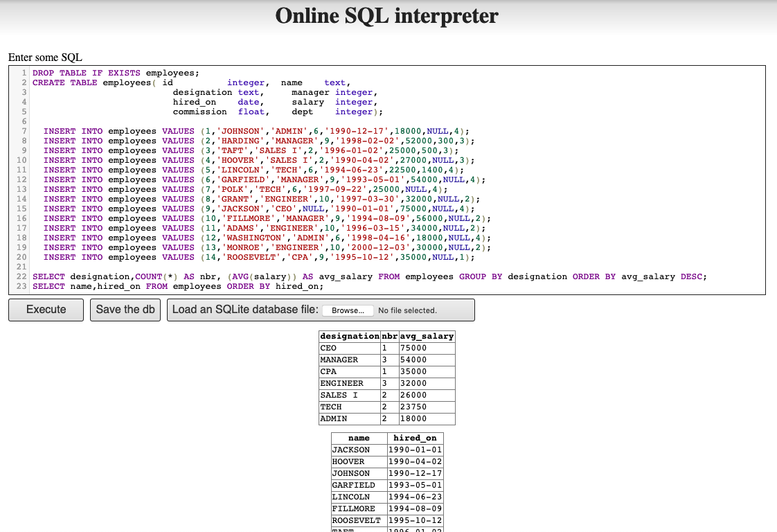The height and width of the screenshot is (532, 777).
Task: Click the hired_on date 1995-10-12 in results
Action: 416,521
